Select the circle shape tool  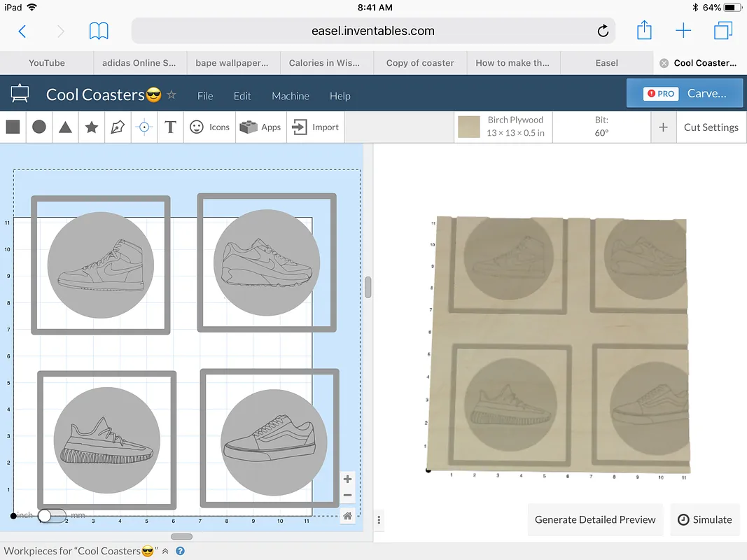(39, 127)
